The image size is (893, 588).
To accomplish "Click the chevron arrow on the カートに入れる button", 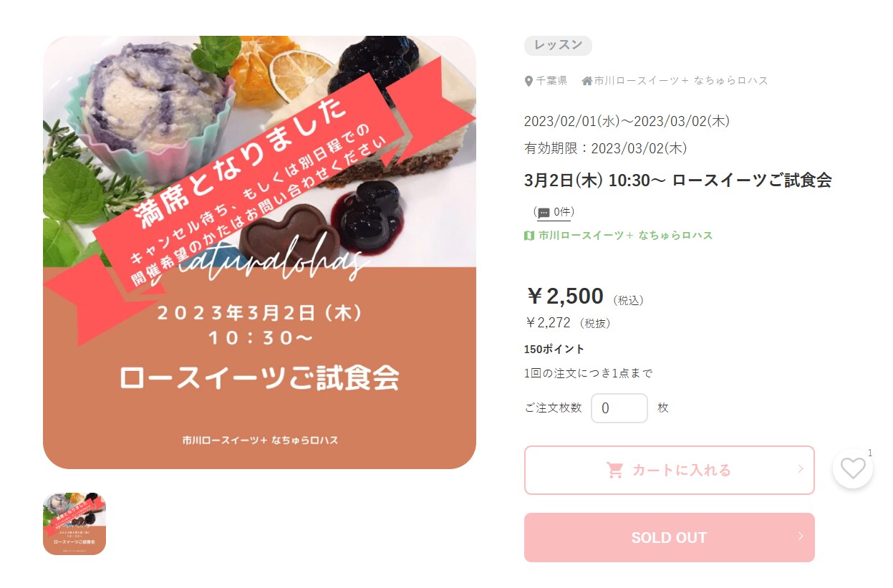I will click(800, 469).
